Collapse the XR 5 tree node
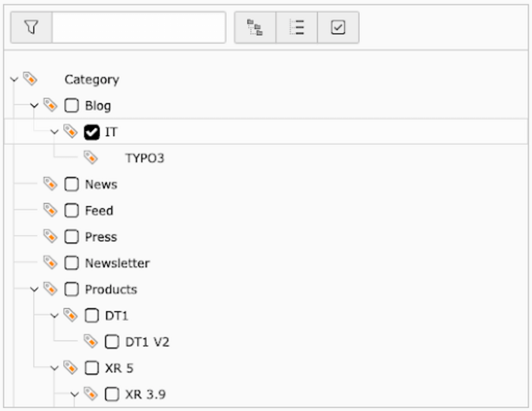 pos(55,367)
